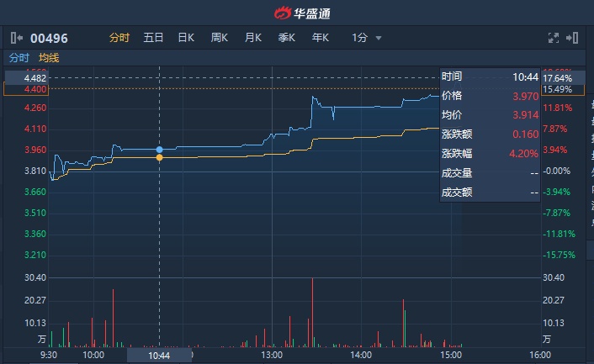Screen dimensions: 594x364
Task: Switch to 周K weekly chart
Action: click(x=220, y=38)
